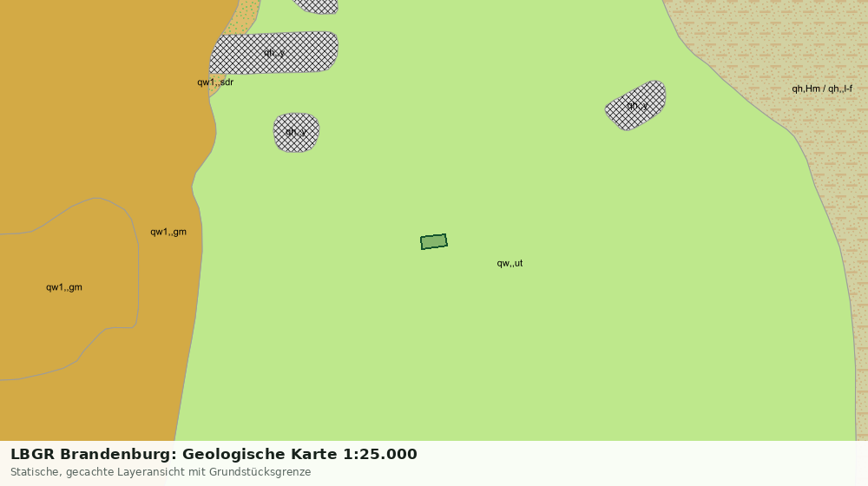Click the 'qh,Hm / qh,,l-f' label
The image size is (868, 486).
[x=822, y=89]
